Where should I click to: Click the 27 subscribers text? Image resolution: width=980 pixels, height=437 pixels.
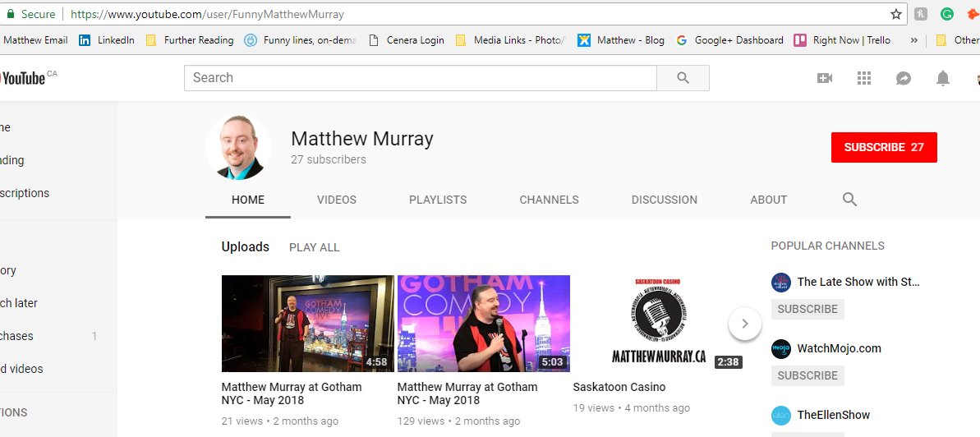pos(328,159)
